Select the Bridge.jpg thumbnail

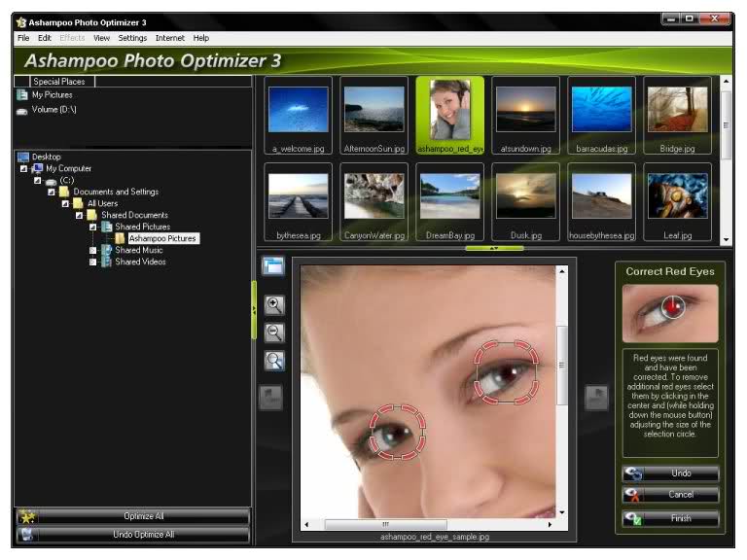[677, 116]
